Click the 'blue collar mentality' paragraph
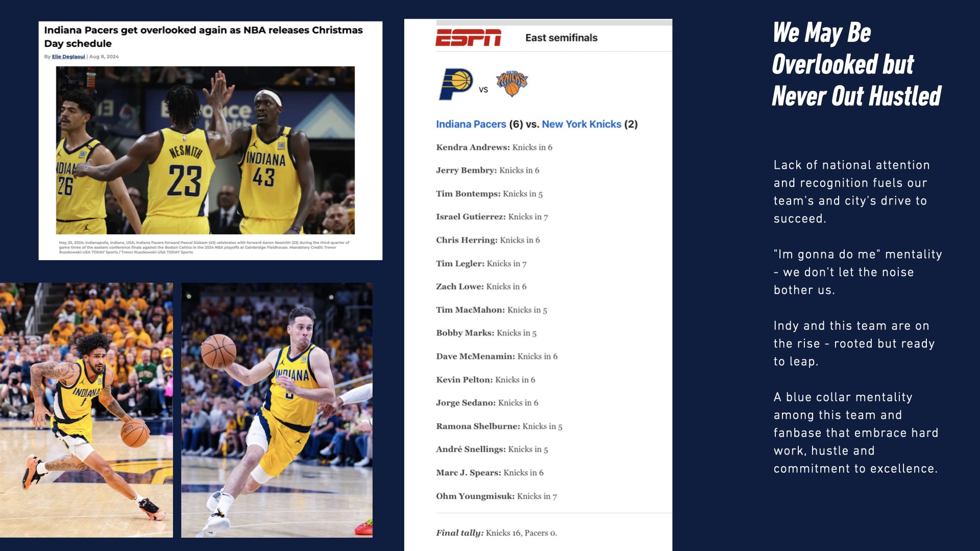This screenshot has width=980, height=551. [855, 433]
